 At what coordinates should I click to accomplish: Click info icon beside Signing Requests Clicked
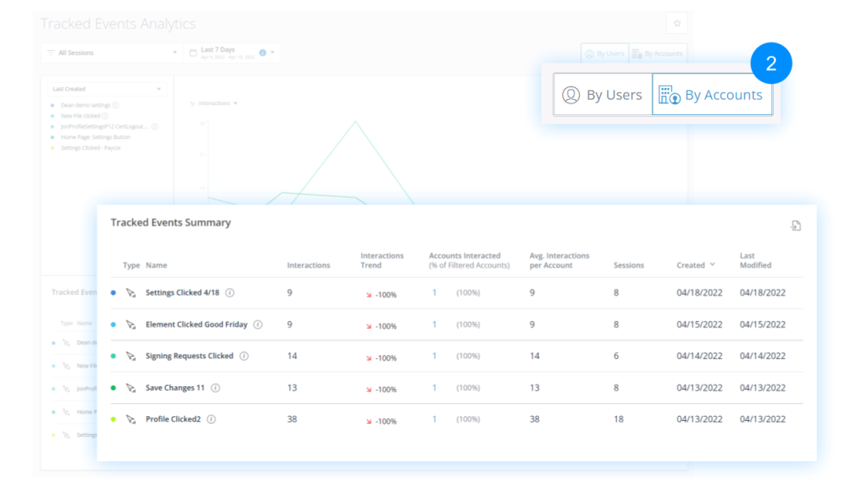[x=244, y=357]
